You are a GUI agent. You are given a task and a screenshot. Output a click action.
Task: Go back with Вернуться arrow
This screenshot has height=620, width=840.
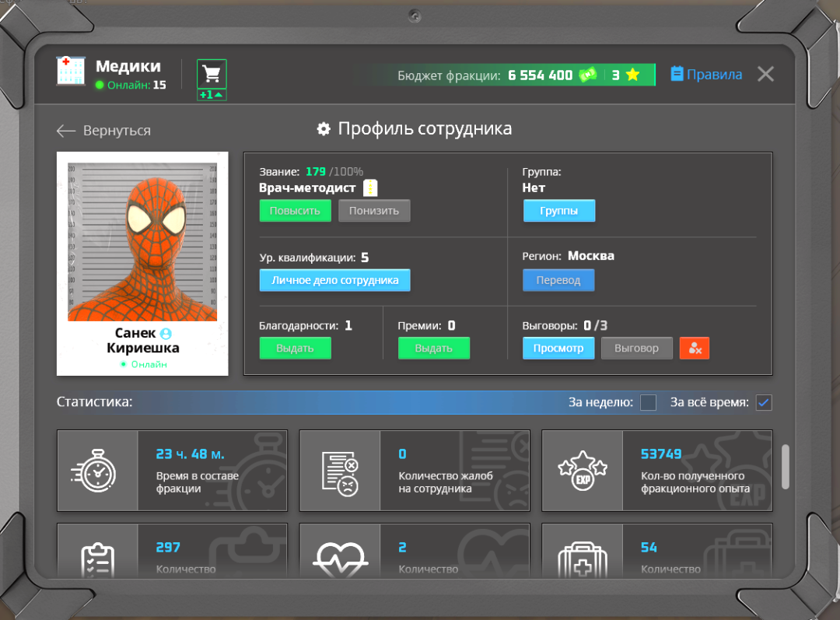click(x=104, y=130)
